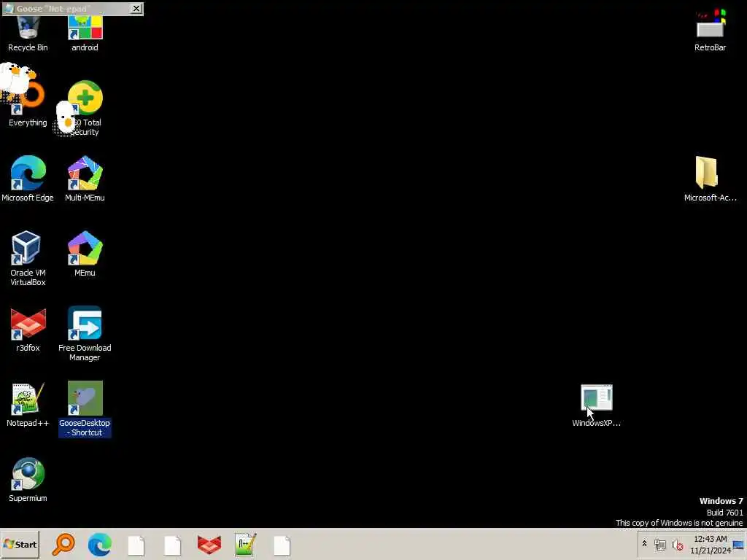Select the Multi-MEmu desktop icon
Viewport: 747px width, 560px height.
[85, 179]
